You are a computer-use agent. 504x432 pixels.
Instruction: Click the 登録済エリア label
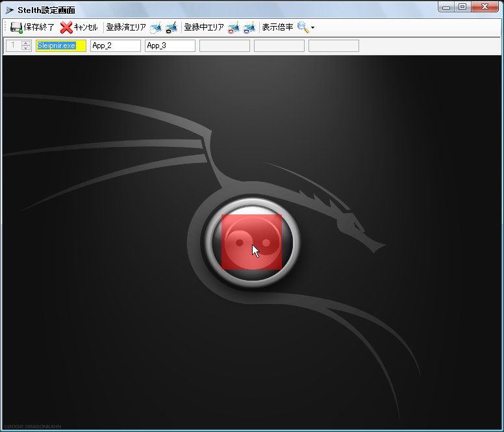tap(126, 27)
